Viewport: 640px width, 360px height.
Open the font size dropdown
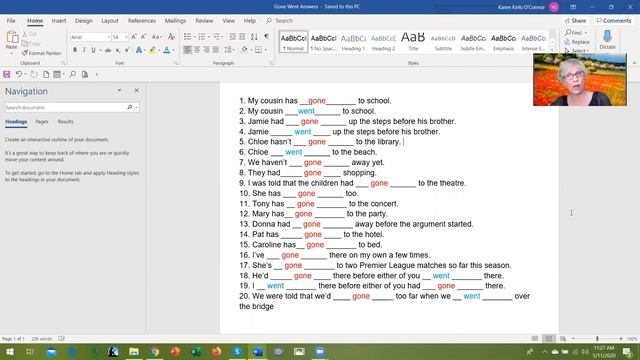[x=126, y=37]
